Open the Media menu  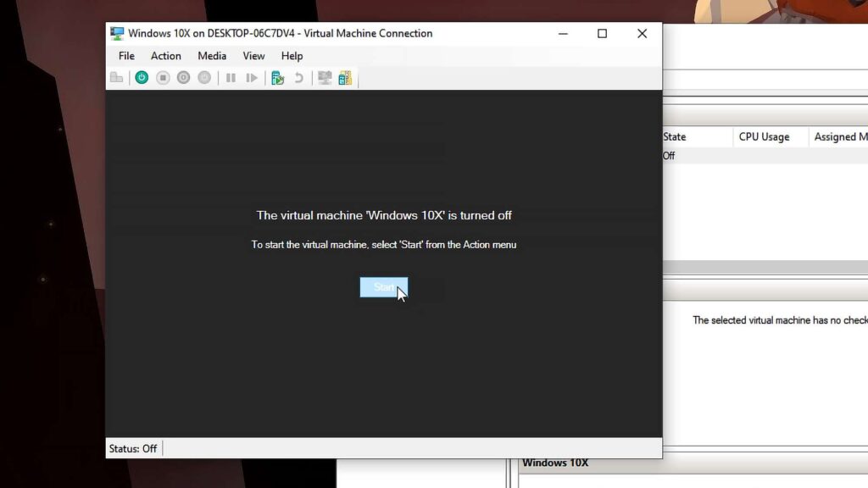[212, 56]
